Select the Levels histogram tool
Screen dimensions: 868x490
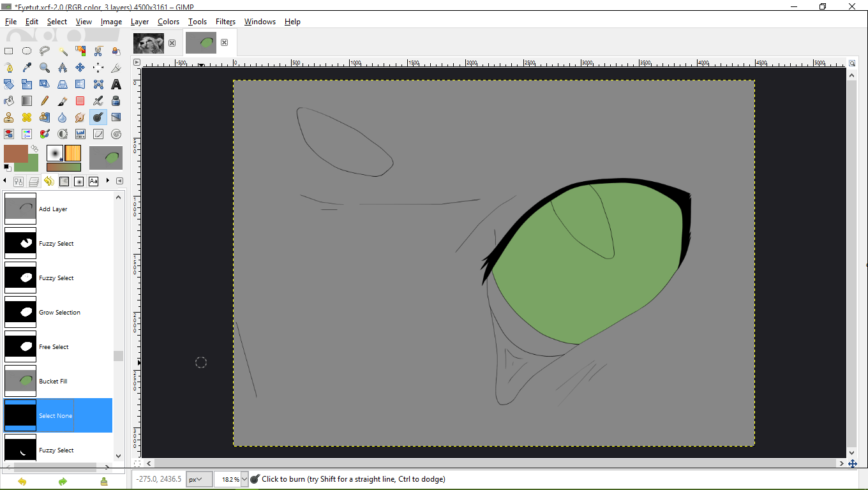point(80,134)
